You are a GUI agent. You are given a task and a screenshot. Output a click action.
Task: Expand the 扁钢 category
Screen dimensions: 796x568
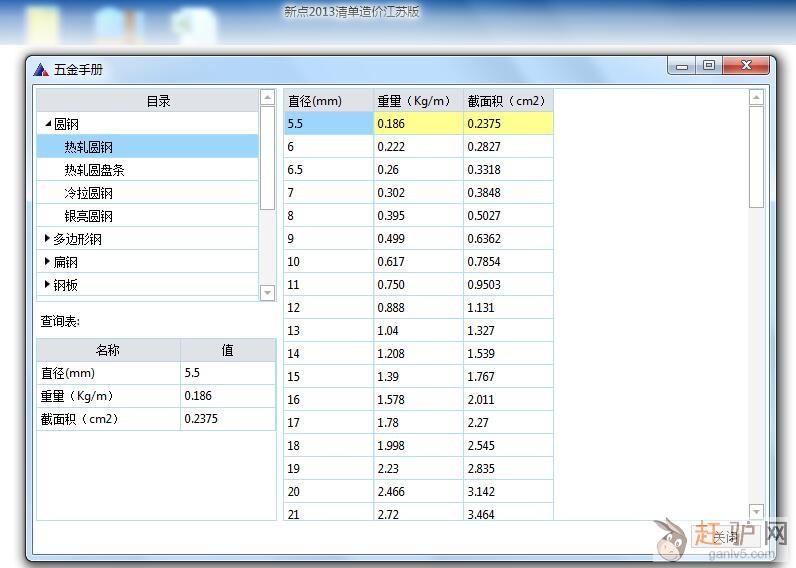pyautogui.click(x=47, y=262)
